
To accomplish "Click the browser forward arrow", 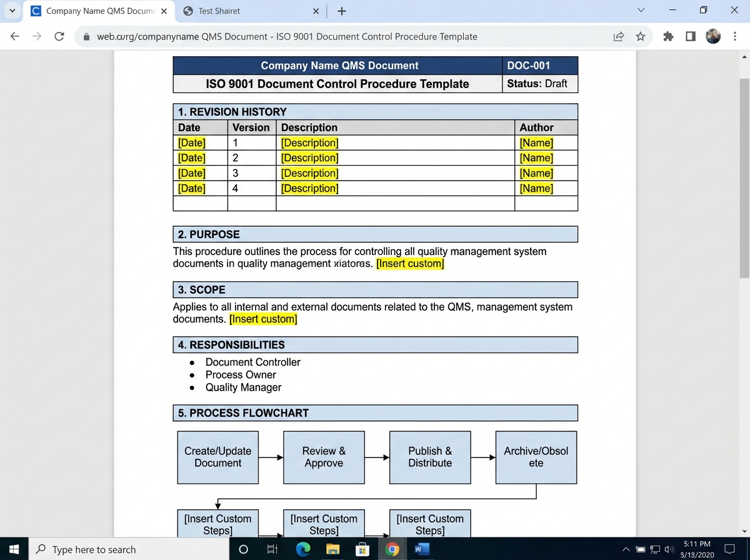I will (37, 36).
